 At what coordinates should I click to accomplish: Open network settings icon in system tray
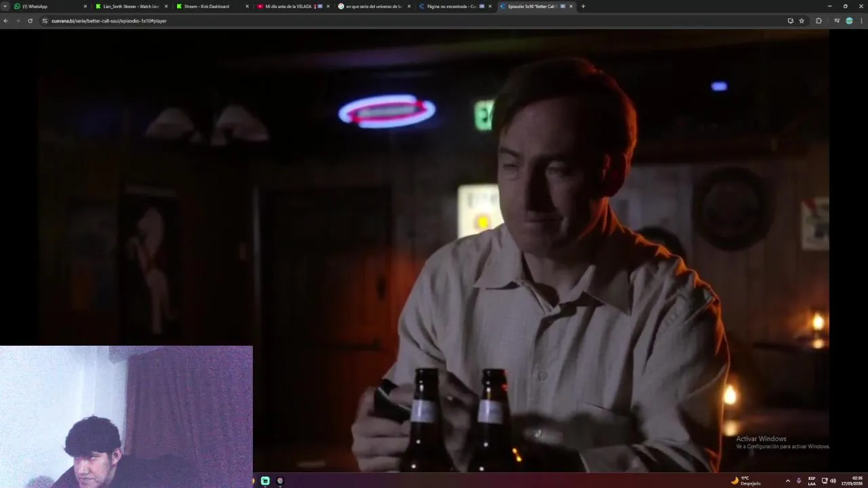tap(825, 481)
